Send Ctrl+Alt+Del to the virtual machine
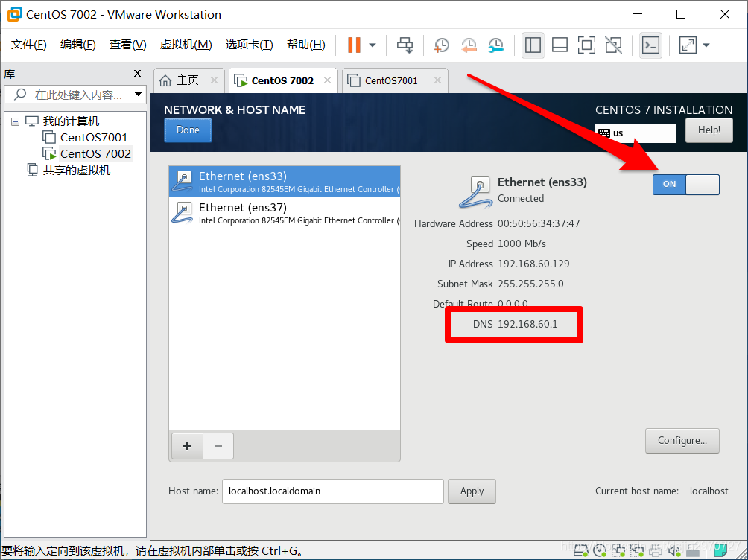The image size is (748, 560). [405, 45]
